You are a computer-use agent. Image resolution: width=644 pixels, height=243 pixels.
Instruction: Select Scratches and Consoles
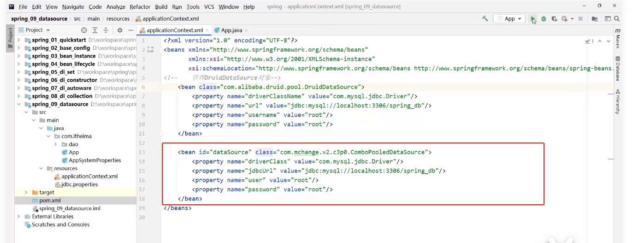pos(60,225)
